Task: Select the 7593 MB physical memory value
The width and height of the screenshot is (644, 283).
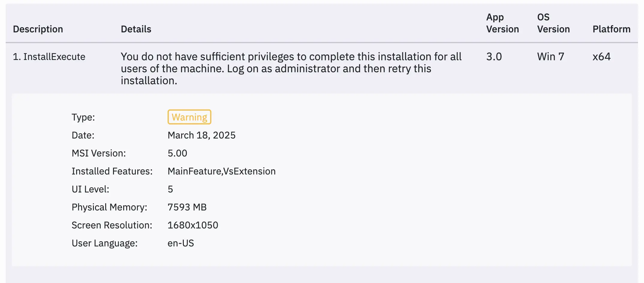Action: coord(187,207)
